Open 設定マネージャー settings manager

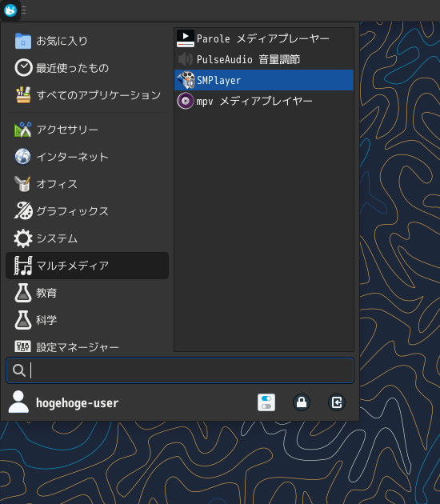coord(87,347)
